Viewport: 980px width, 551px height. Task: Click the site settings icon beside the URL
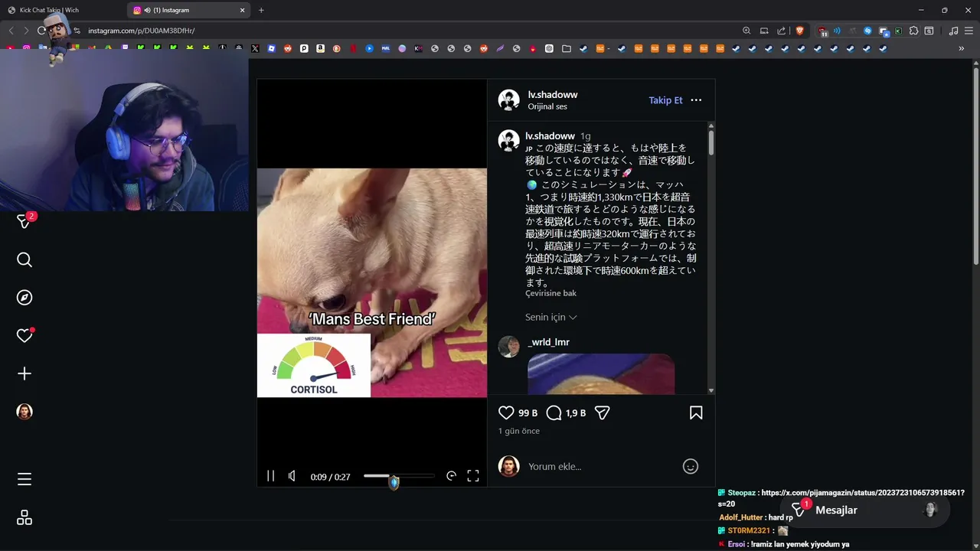click(x=77, y=31)
